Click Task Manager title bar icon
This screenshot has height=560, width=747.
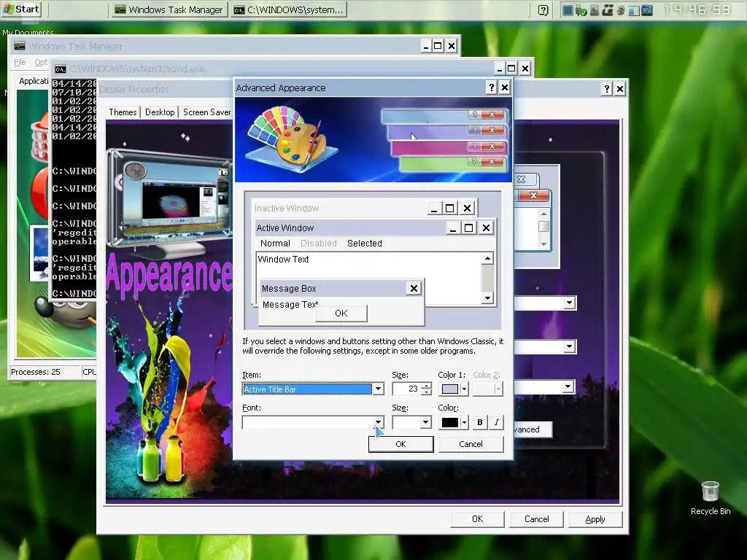pos(20,46)
